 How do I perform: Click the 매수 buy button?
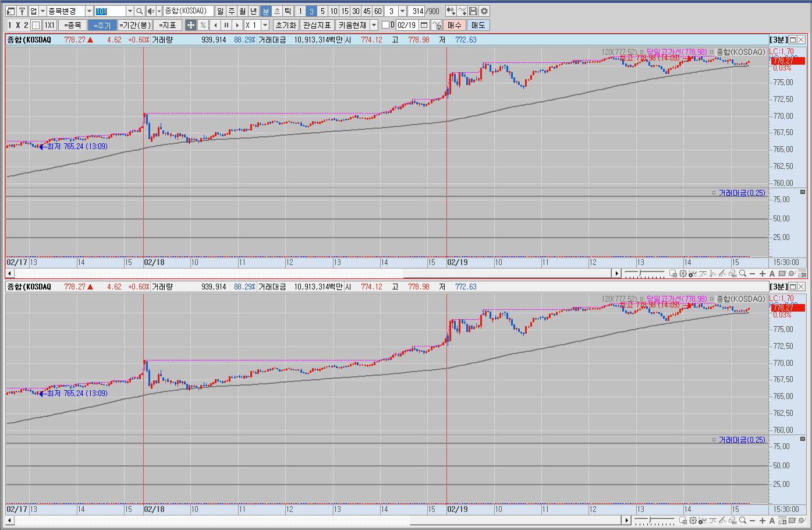454,25
